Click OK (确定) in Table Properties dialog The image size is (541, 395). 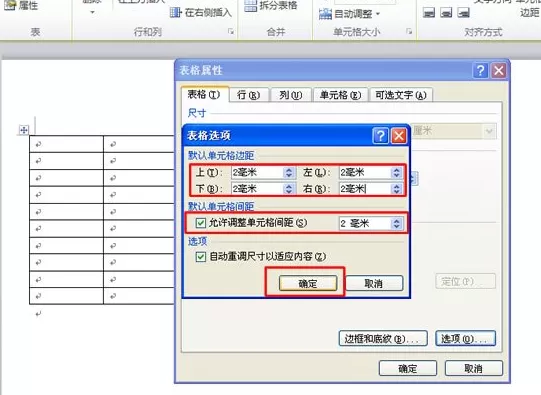pyautogui.click(x=408, y=368)
